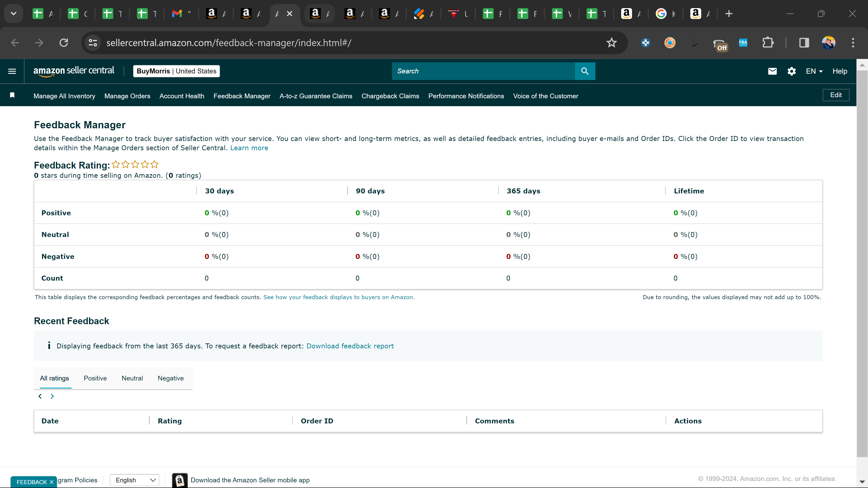Viewport: 868px width, 488px height.
Task: Reload the page
Action: click(x=64, y=43)
